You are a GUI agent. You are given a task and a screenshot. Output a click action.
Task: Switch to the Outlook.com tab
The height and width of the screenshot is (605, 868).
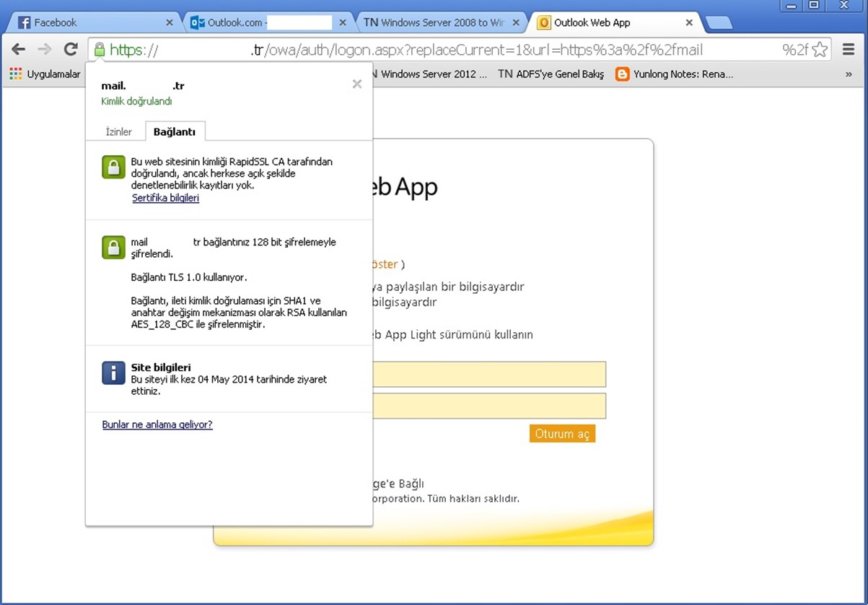point(269,22)
